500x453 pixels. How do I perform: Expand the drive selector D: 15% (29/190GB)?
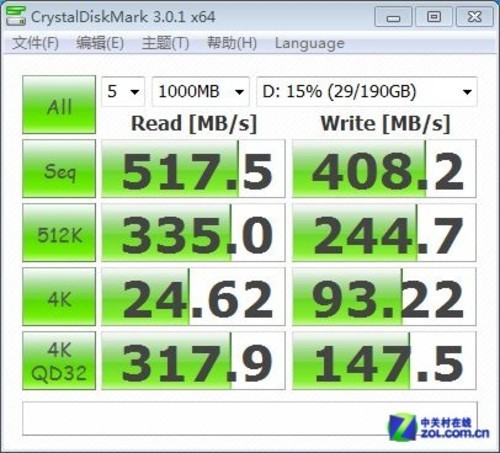pos(367,91)
